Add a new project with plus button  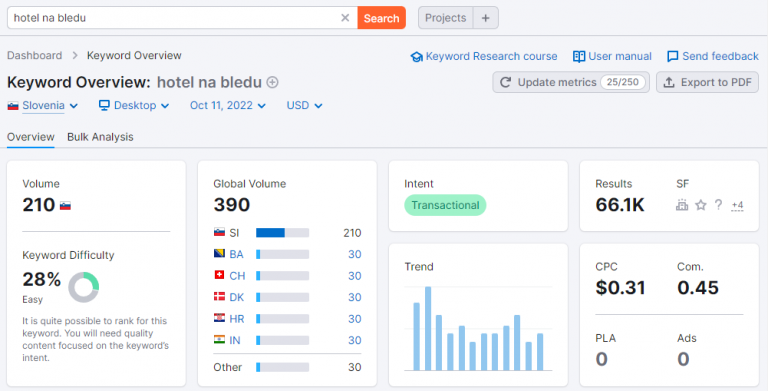pos(485,18)
